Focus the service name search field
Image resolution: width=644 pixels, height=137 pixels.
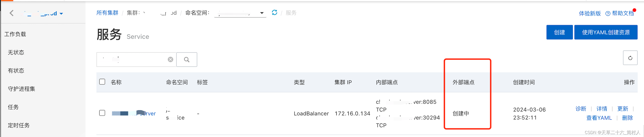click(x=132, y=59)
